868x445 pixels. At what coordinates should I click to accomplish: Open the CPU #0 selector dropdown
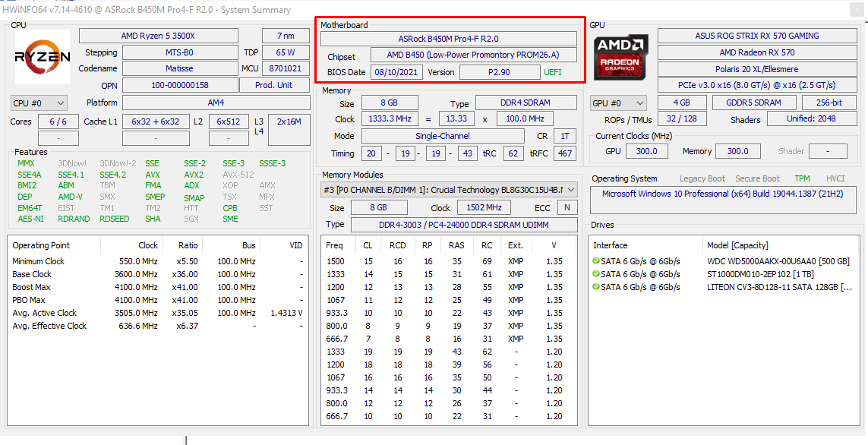[x=39, y=103]
